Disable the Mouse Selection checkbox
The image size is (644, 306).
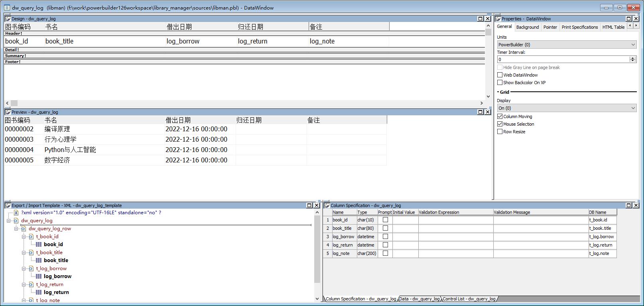pos(500,124)
